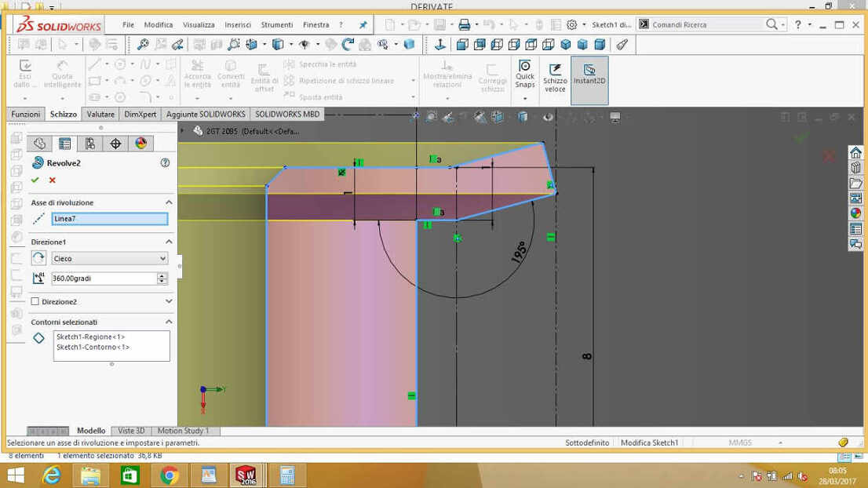
Task: Click the Quick Snaps button
Action: click(x=525, y=74)
